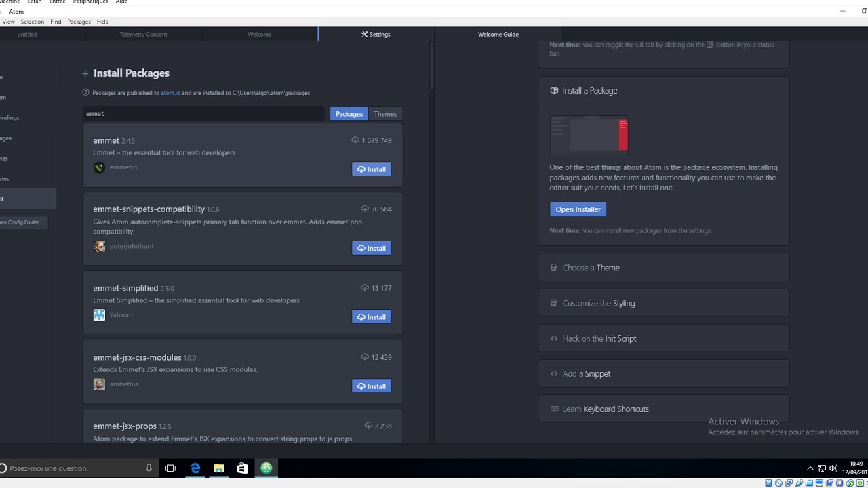Click the taskbar clock showing 10:49
This screenshot has width=868, height=488.
[856, 468]
